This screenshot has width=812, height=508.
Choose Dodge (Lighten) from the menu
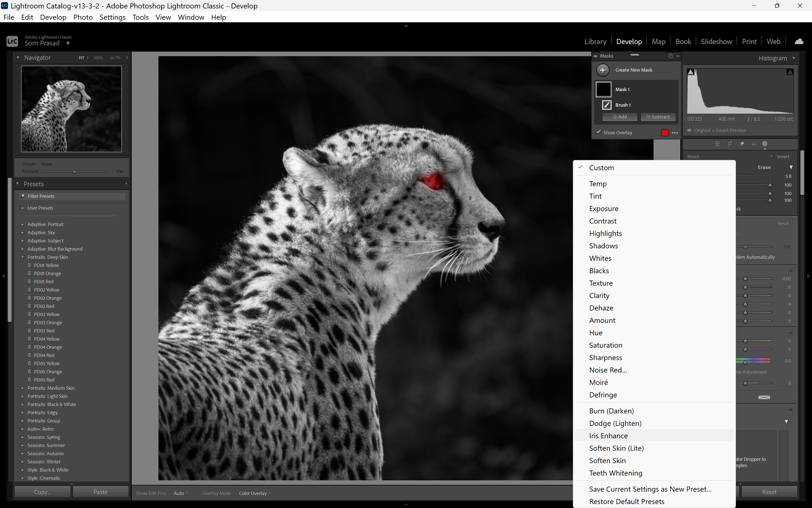click(654, 423)
